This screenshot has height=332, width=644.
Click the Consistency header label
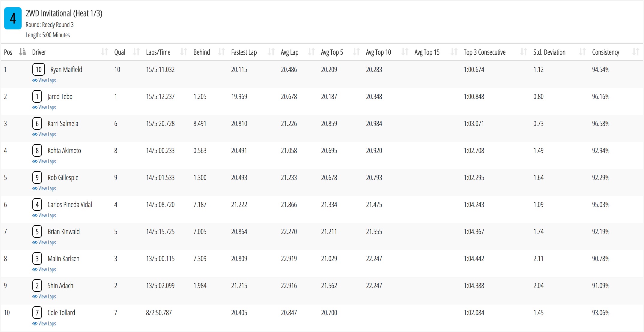click(606, 52)
